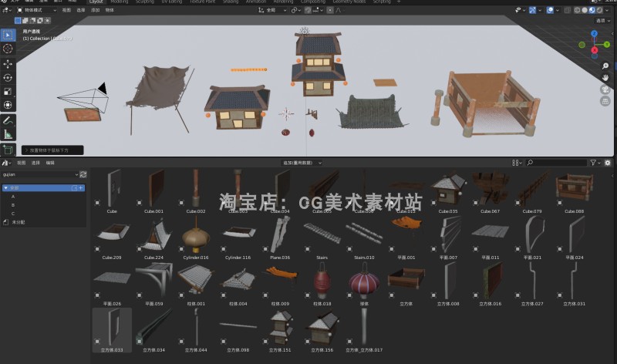Switch to wireframe shading
The image size is (617, 364).
(577, 10)
